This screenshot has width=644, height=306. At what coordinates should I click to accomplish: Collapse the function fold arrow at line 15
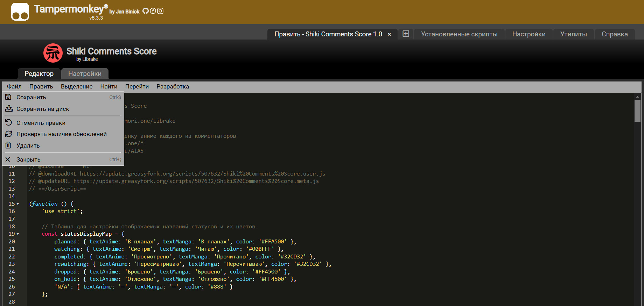click(18, 204)
